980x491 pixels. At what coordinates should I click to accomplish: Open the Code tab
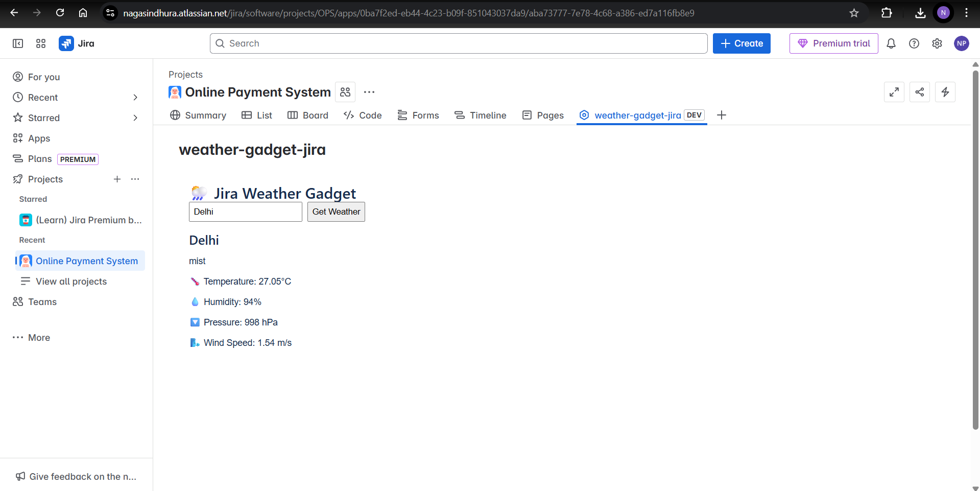363,115
